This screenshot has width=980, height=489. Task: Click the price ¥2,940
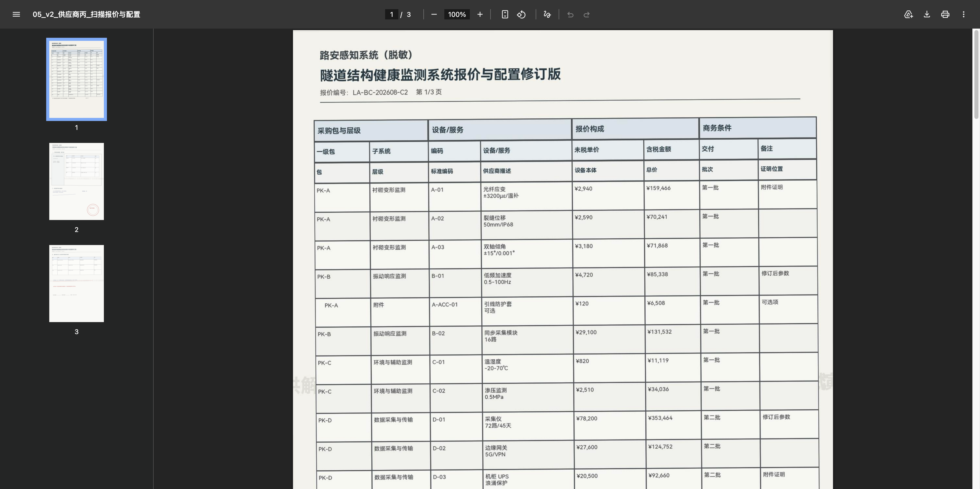point(584,188)
